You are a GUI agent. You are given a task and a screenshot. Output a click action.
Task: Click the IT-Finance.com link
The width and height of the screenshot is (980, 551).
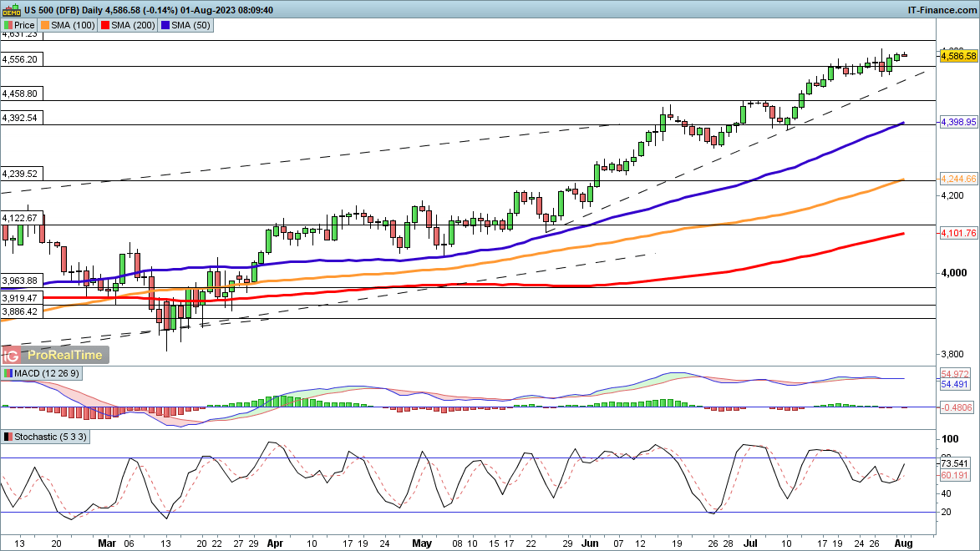pyautogui.click(x=942, y=10)
